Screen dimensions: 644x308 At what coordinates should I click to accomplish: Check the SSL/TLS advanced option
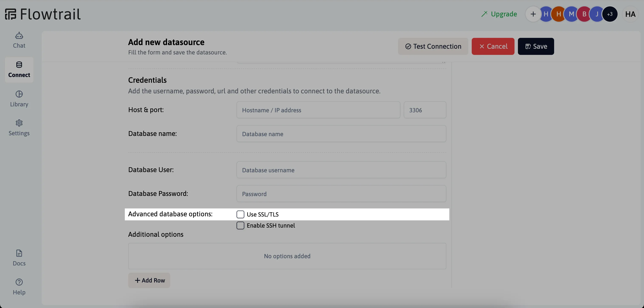(x=240, y=214)
